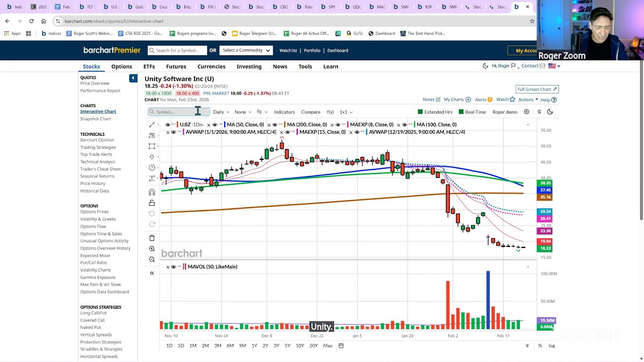Collapse the main chart pane chevron
The width and height of the screenshot is (644, 362).
tap(528, 125)
